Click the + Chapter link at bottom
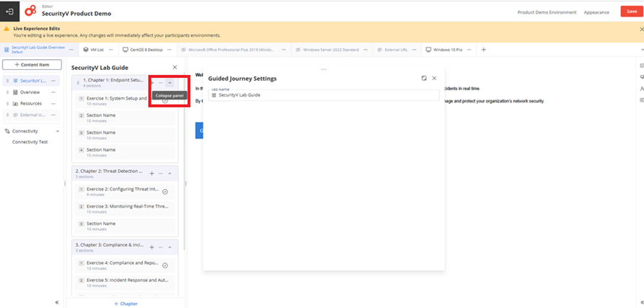Viewport: 644px width, 308px height. (126, 304)
